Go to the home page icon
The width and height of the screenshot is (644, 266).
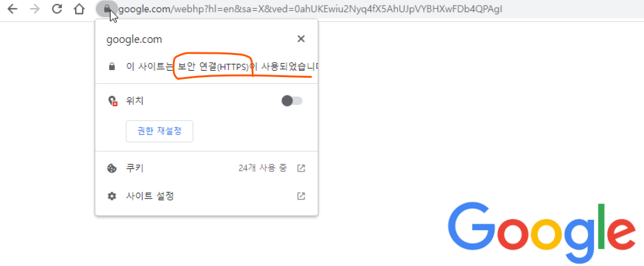[x=80, y=9]
